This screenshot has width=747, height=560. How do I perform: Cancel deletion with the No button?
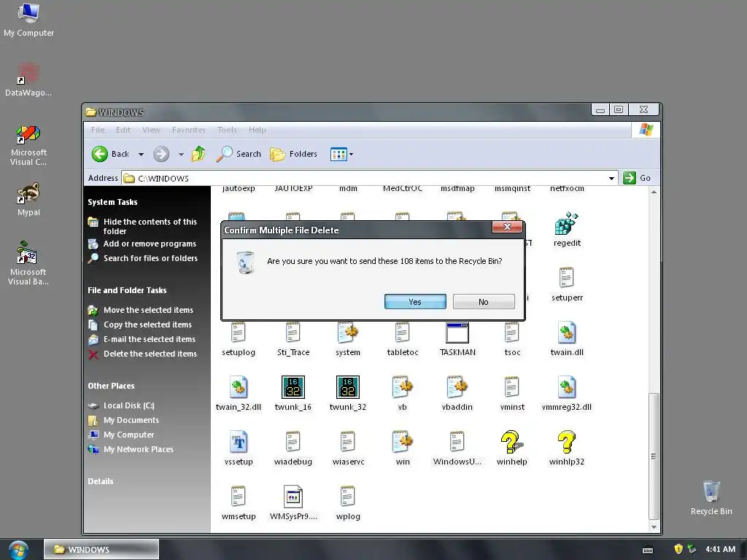click(x=484, y=302)
